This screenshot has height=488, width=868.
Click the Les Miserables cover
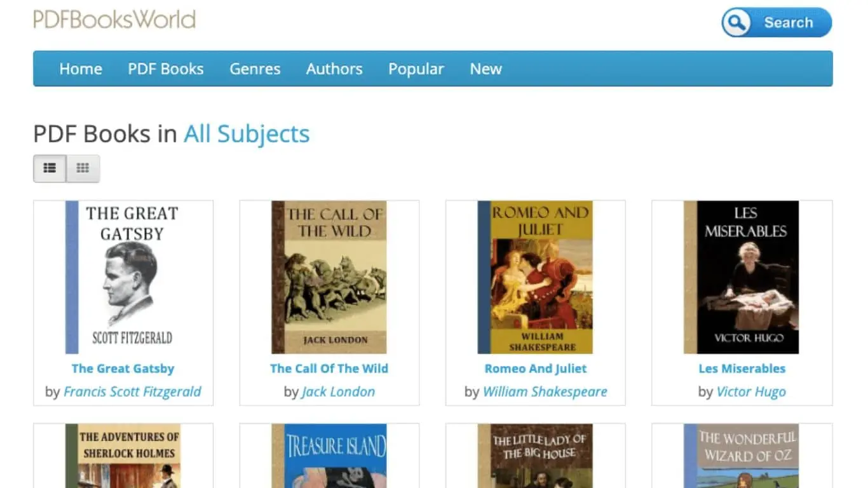point(743,276)
